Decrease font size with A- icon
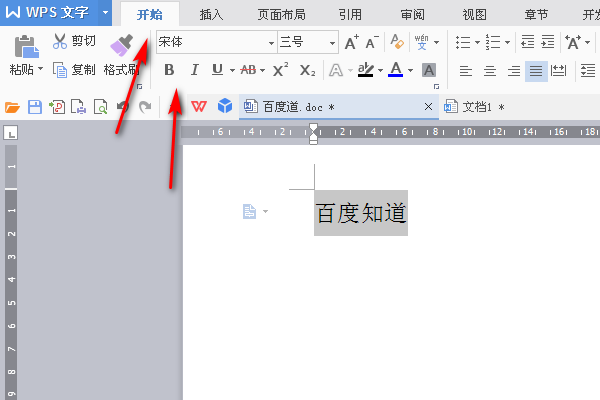The height and width of the screenshot is (400, 600). [372, 42]
